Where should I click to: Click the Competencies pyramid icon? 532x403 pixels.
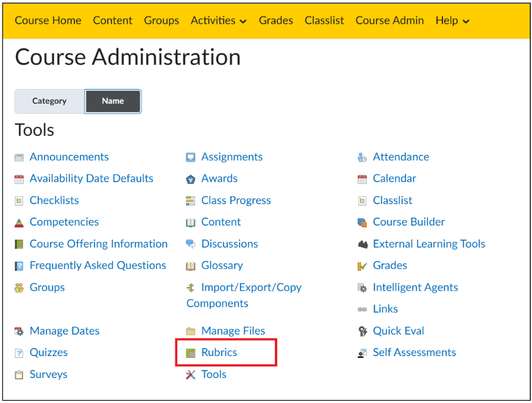19,223
